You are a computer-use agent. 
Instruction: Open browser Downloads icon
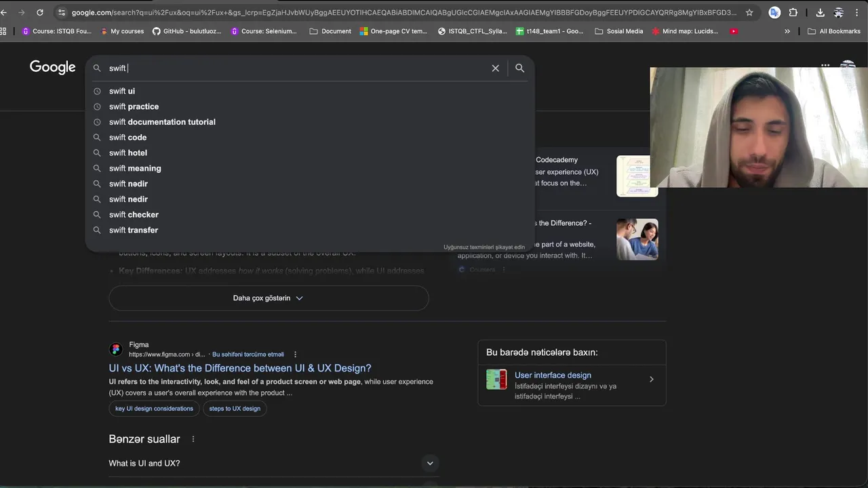pos(820,12)
